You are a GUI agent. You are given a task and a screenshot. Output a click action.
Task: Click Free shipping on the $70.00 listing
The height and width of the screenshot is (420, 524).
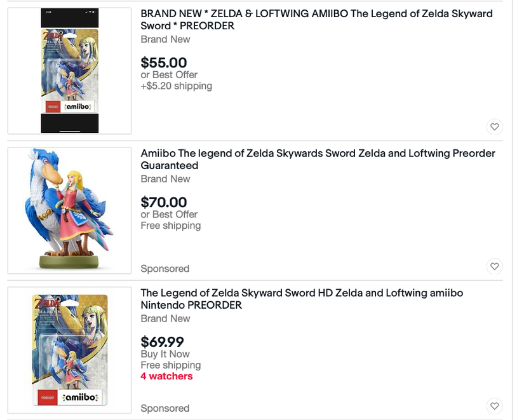coord(170,226)
